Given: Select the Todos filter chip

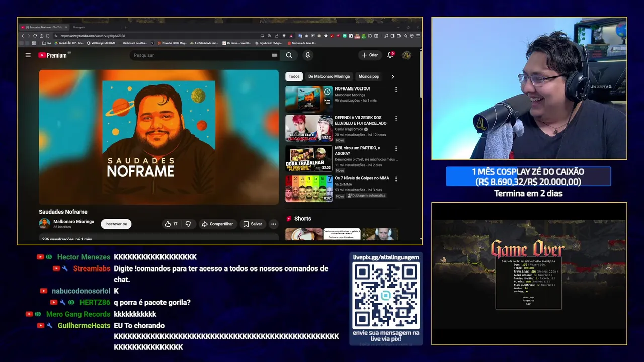Looking at the screenshot, I should click(294, 76).
